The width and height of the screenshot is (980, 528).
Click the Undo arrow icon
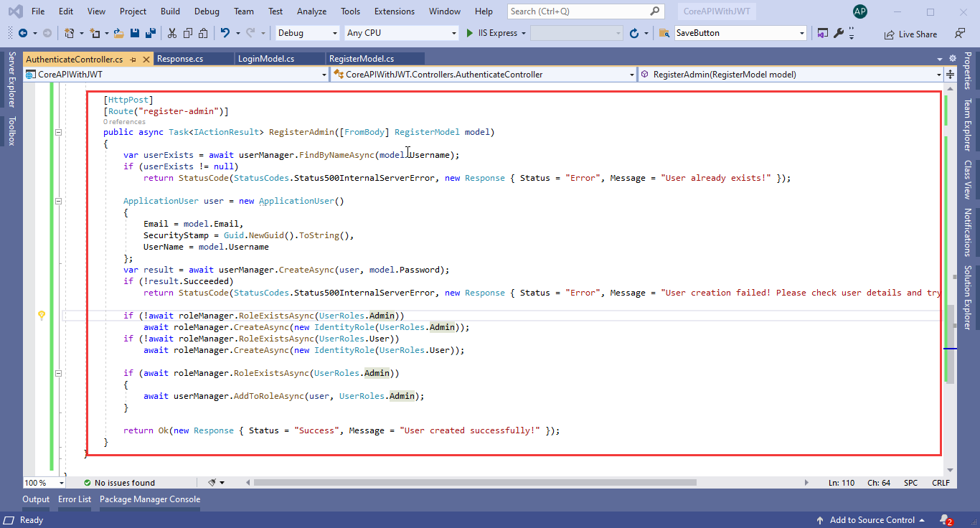click(x=225, y=33)
